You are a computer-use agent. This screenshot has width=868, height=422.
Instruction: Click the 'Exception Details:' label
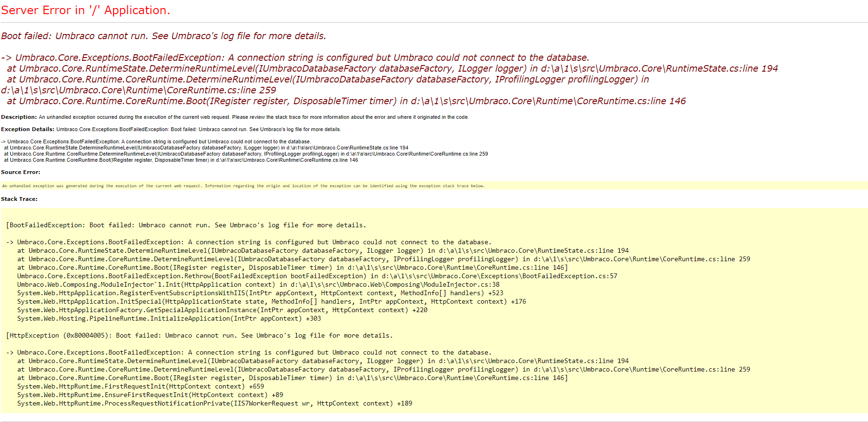point(27,129)
